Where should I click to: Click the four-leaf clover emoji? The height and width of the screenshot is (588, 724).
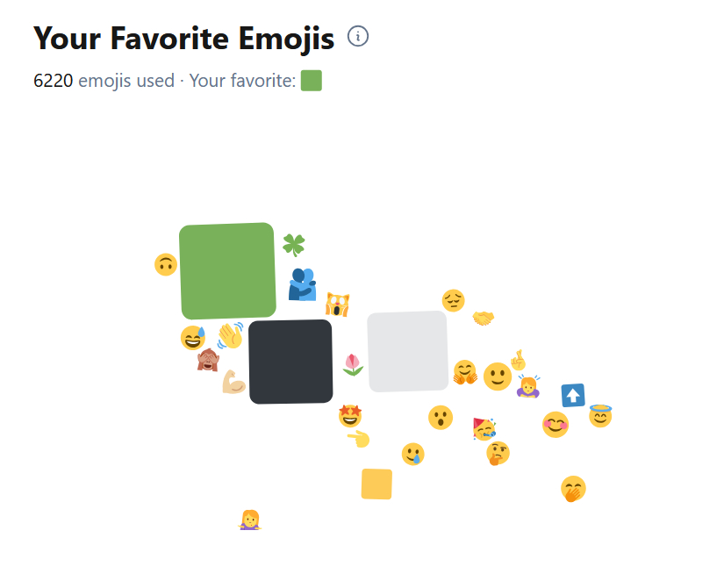[x=294, y=244]
